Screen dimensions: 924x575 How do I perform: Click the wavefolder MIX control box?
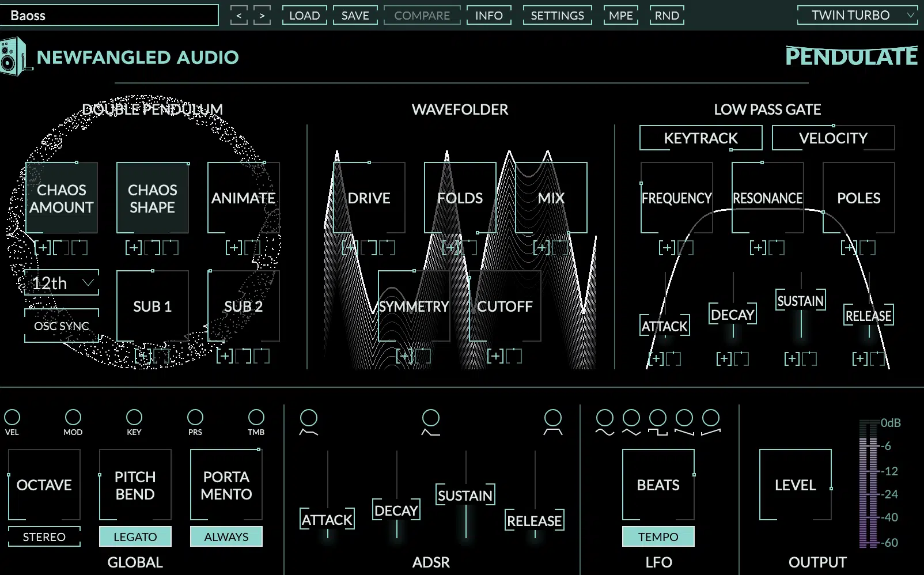[551, 198]
